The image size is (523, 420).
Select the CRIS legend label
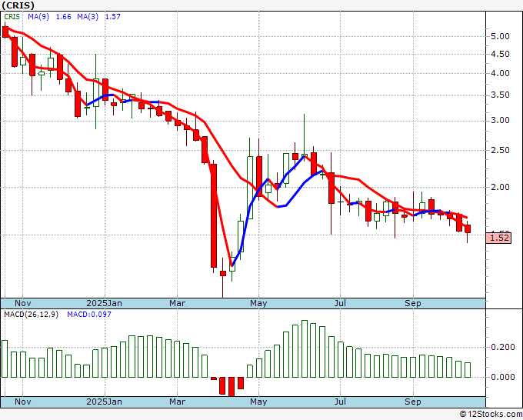point(12,16)
